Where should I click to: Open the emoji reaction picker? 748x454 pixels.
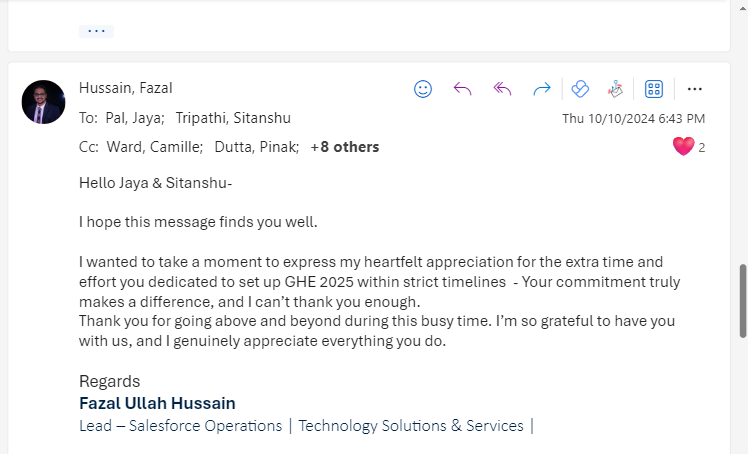423,89
